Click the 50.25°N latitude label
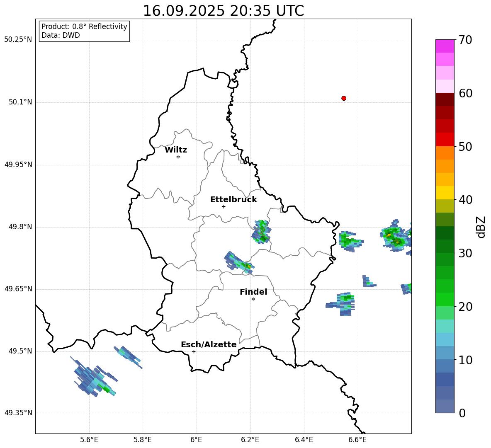The image size is (491, 448). coord(18,40)
